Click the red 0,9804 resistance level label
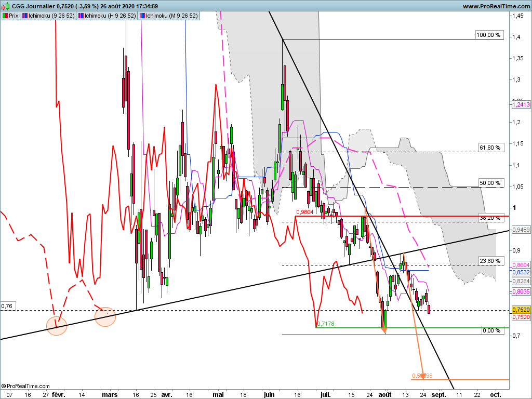The image size is (532, 399). click(x=304, y=212)
